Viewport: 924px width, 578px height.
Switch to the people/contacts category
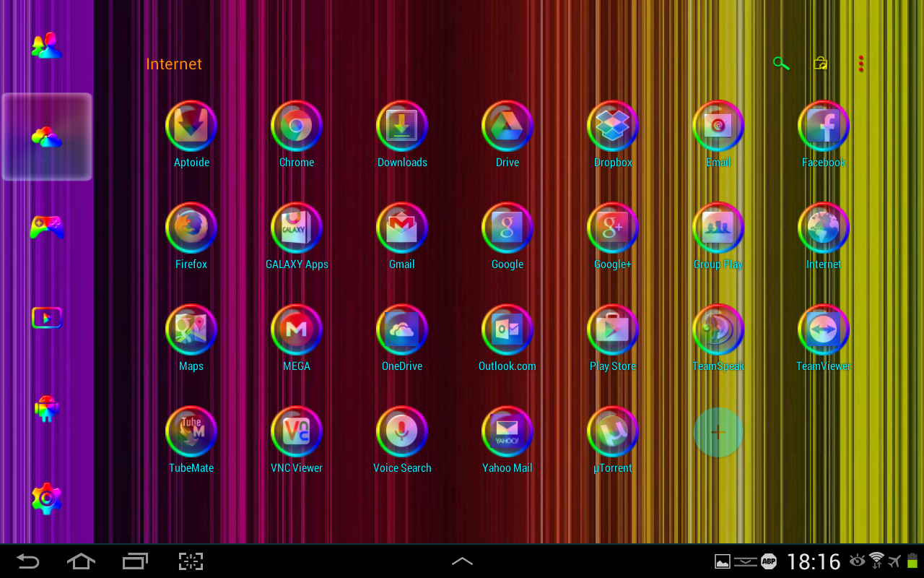tap(47, 46)
